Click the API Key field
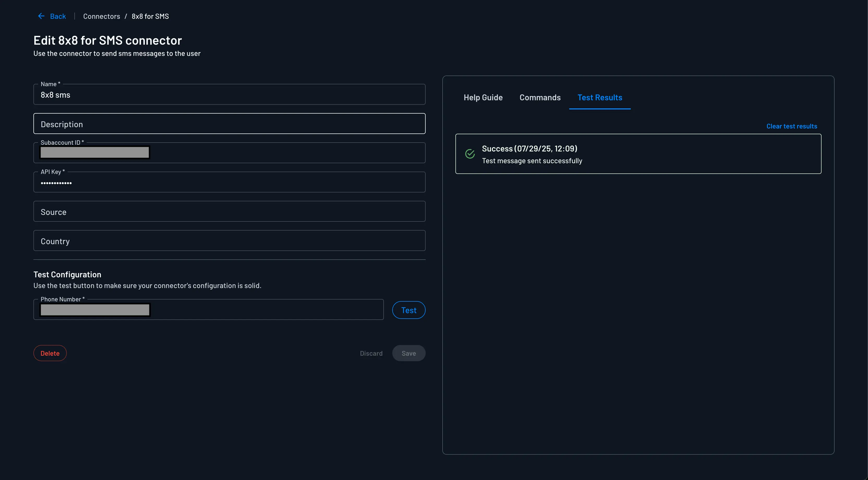868x480 pixels. pos(229,183)
